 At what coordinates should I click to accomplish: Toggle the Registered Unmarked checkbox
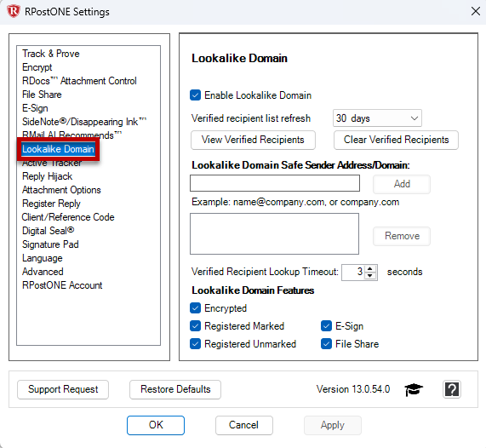click(195, 344)
